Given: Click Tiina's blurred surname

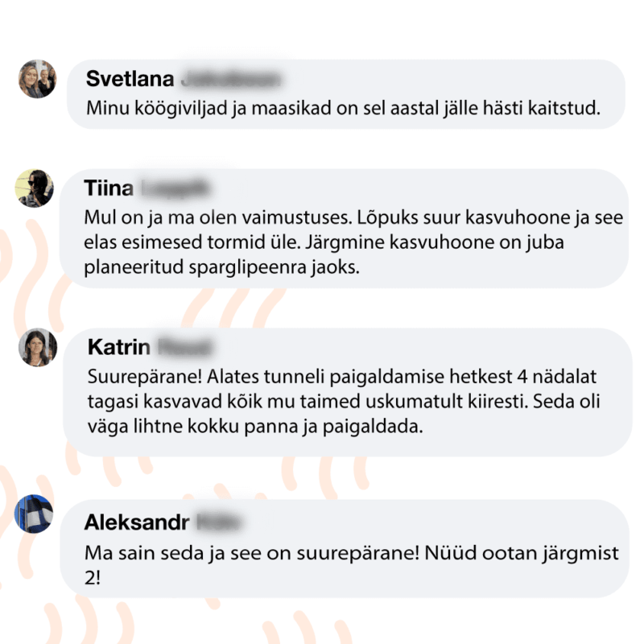Looking at the screenshot, I should point(174,188).
